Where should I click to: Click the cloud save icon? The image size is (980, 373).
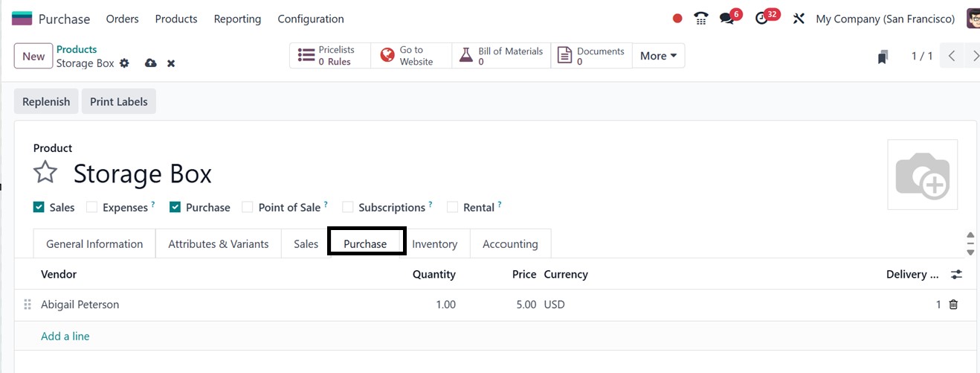pos(151,63)
